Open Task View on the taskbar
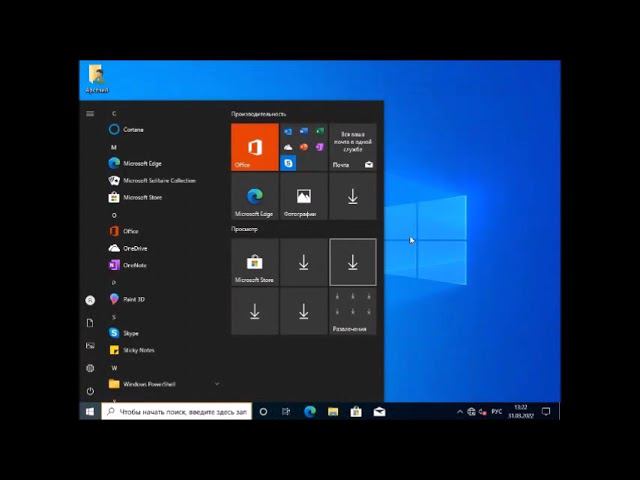 (x=286, y=412)
